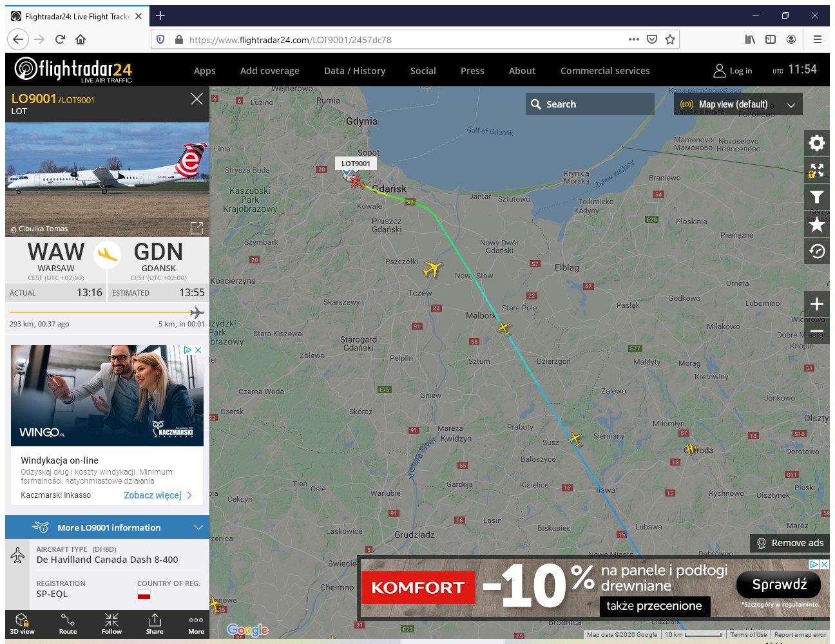Select the aircraft near Malbork

pos(504,328)
